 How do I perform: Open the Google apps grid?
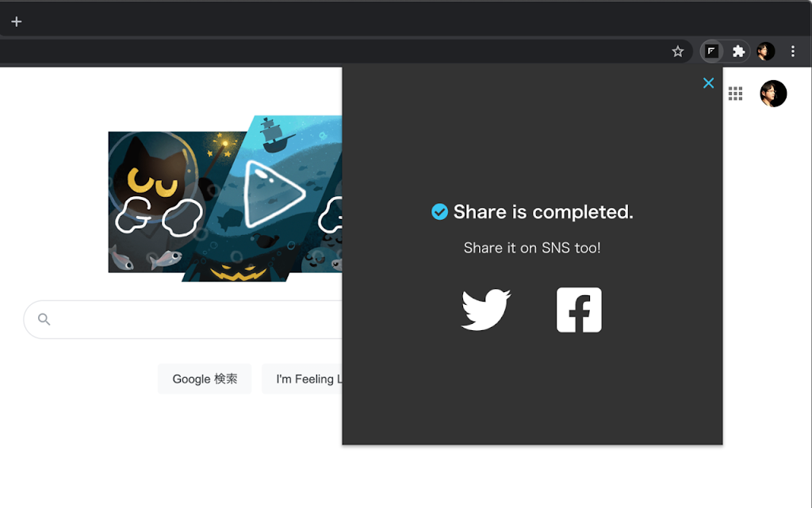(735, 94)
